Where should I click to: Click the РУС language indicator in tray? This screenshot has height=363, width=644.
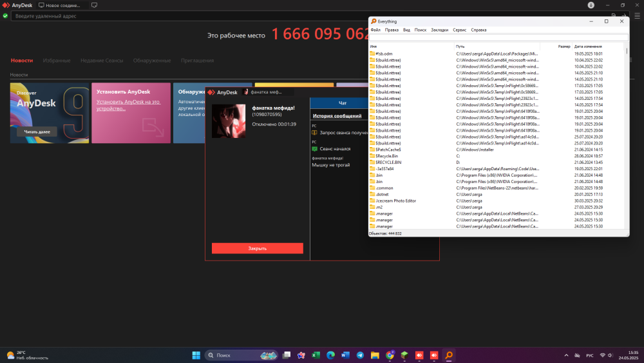pos(590,355)
